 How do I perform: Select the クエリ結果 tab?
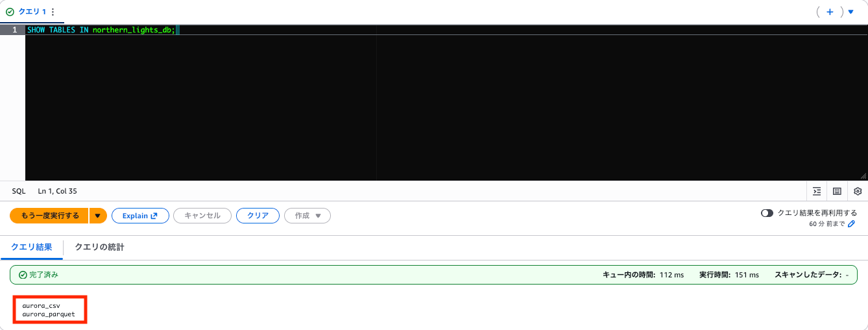click(x=32, y=247)
